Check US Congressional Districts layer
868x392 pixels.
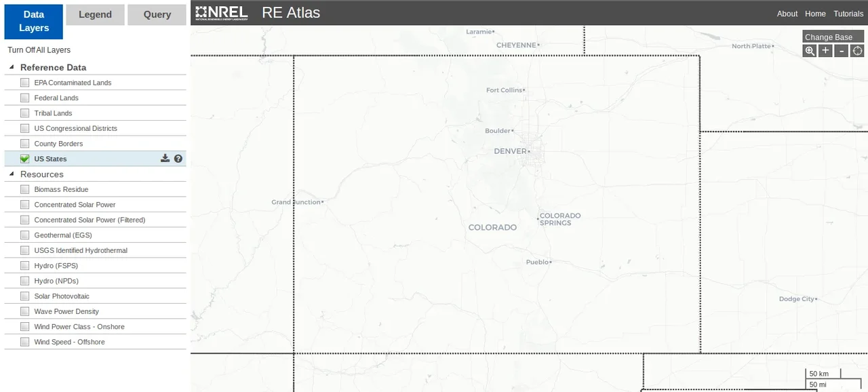pyautogui.click(x=25, y=128)
